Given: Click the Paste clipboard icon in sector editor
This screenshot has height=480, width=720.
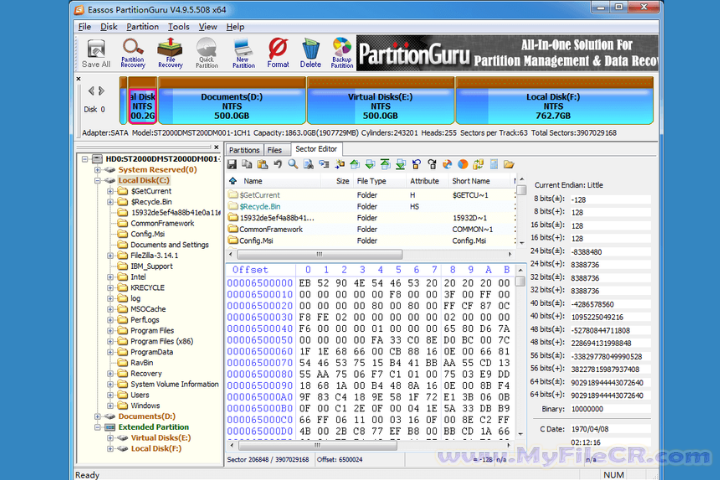Looking at the screenshot, I should 262,164.
